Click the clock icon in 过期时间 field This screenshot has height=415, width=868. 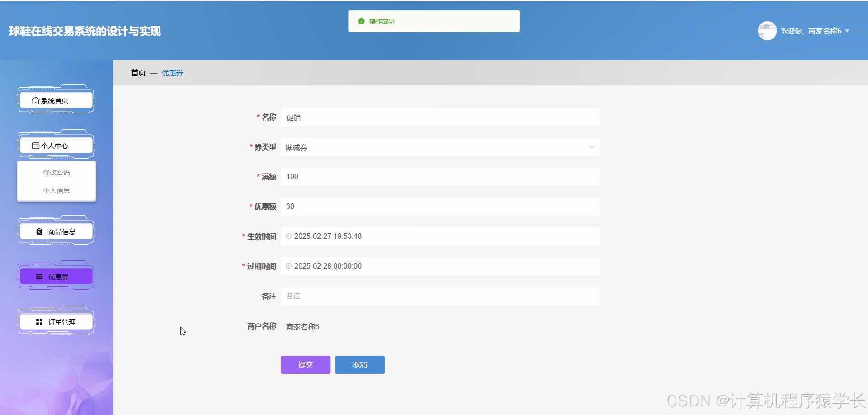[289, 266]
